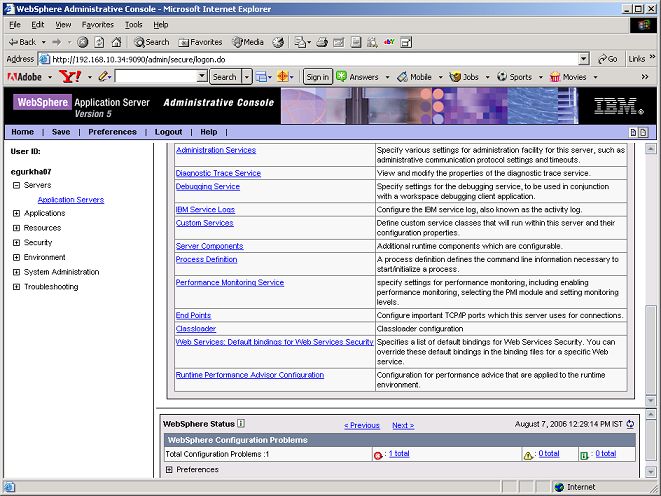Click the address bar URL field
Viewport: 661px width, 496px height.
tap(314, 59)
